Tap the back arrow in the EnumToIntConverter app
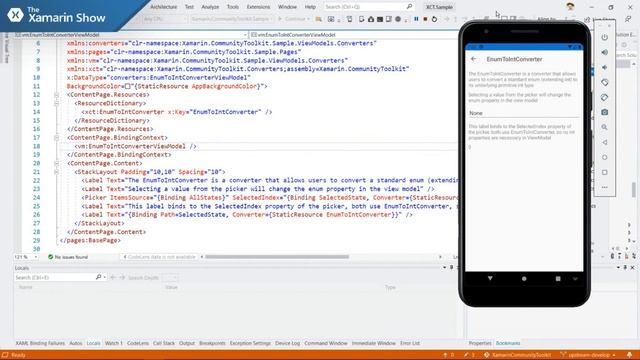The image size is (640, 360). [x=473, y=59]
